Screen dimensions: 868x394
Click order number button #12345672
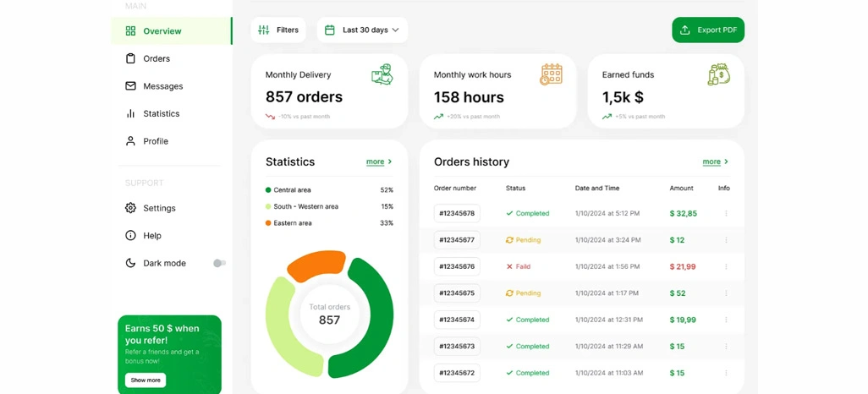click(x=457, y=373)
